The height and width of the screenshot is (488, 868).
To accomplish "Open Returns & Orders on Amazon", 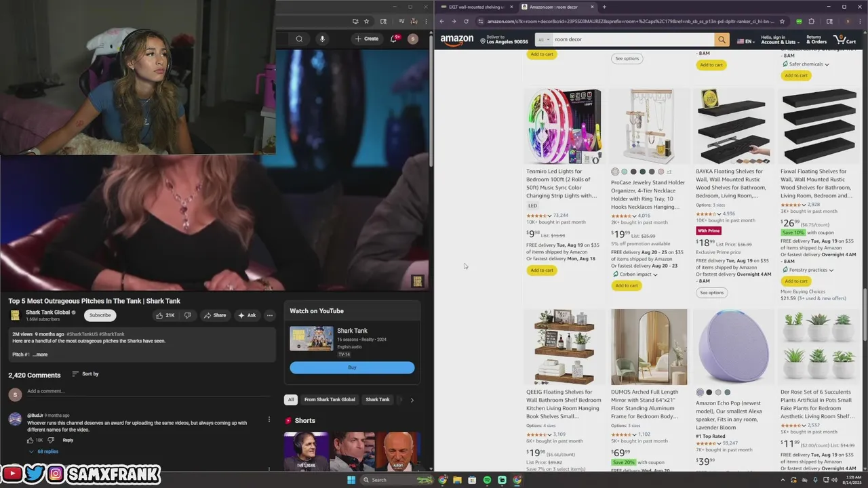I will (816, 39).
